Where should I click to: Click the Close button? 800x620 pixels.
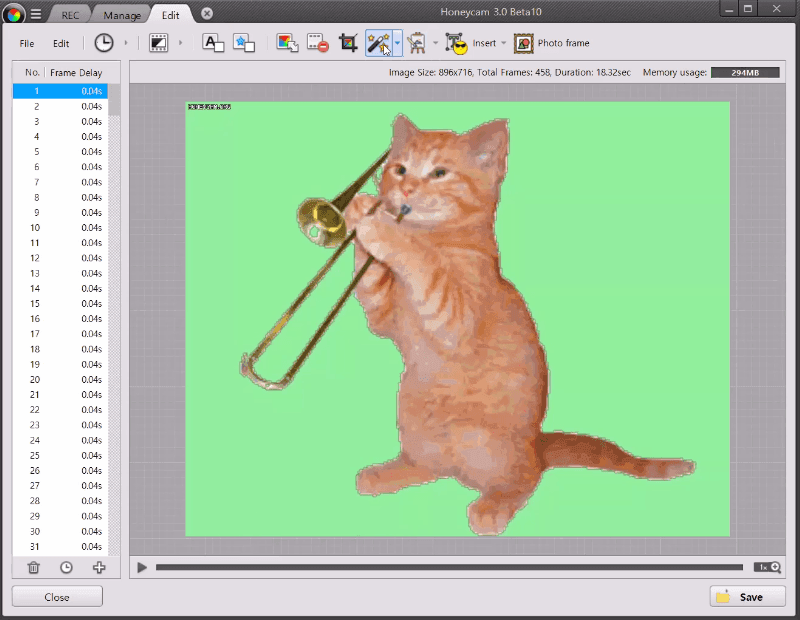point(57,597)
